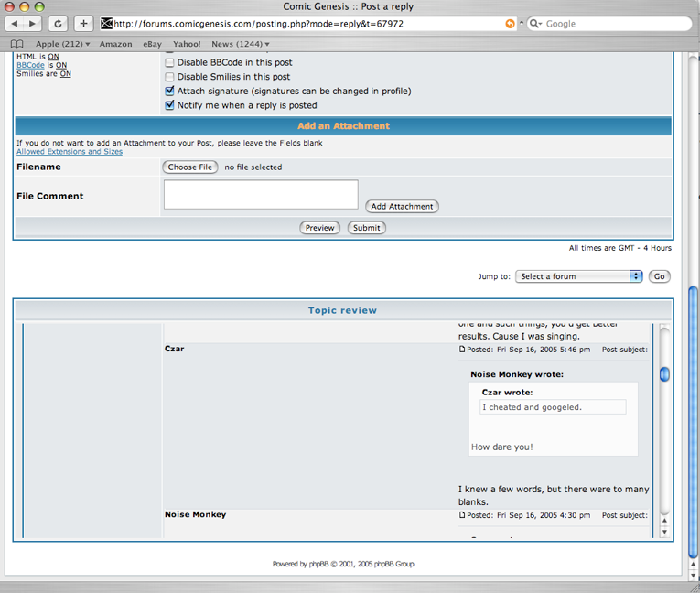Go forward with the Safari forward arrow
This screenshot has width=700, height=593.
[32, 24]
